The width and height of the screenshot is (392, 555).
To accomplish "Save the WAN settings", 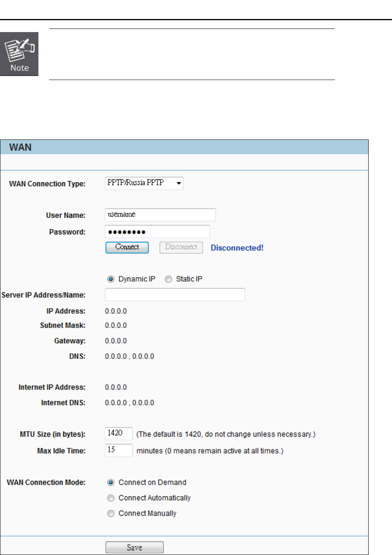I will (134, 547).
